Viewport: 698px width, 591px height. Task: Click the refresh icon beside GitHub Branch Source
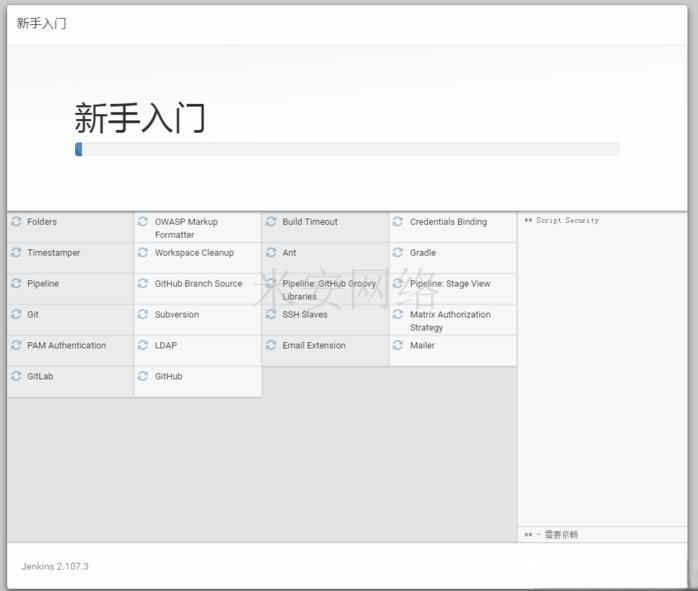click(x=143, y=283)
